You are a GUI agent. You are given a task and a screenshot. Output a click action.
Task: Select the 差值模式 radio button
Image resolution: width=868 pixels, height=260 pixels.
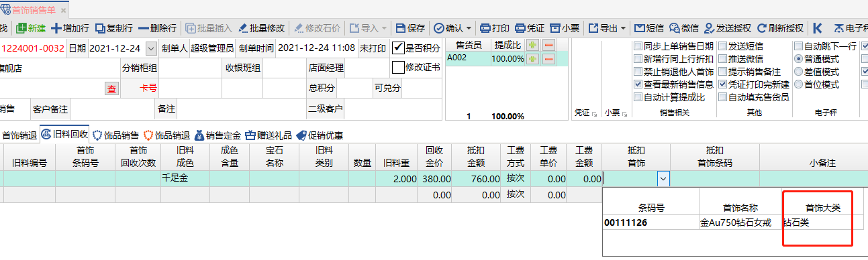tap(798, 72)
